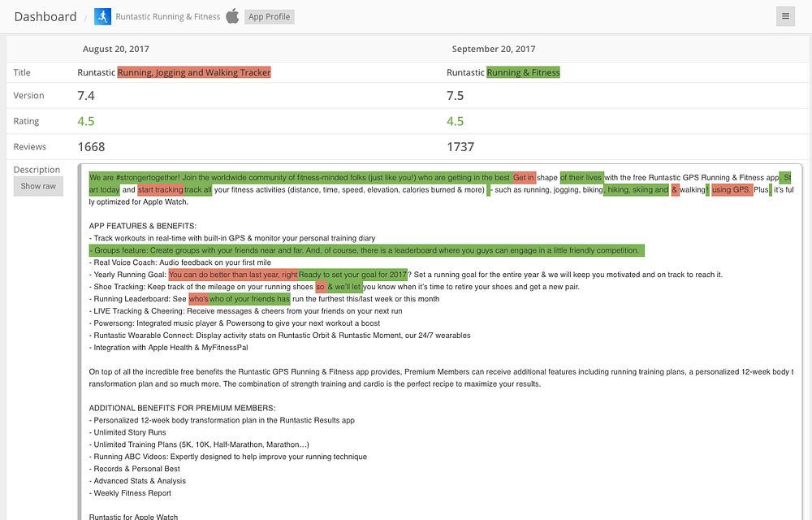This screenshot has width=812, height=520.
Task: Click the Rating row label
Action: (26, 121)
